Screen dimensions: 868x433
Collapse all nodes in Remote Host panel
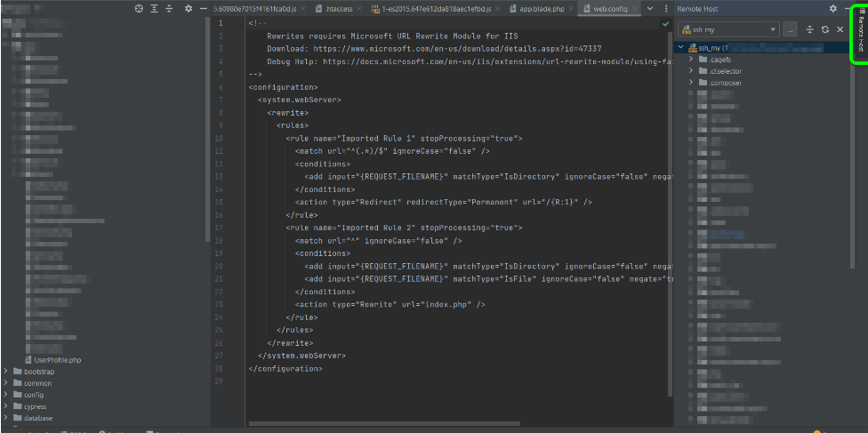pos(810,29)
